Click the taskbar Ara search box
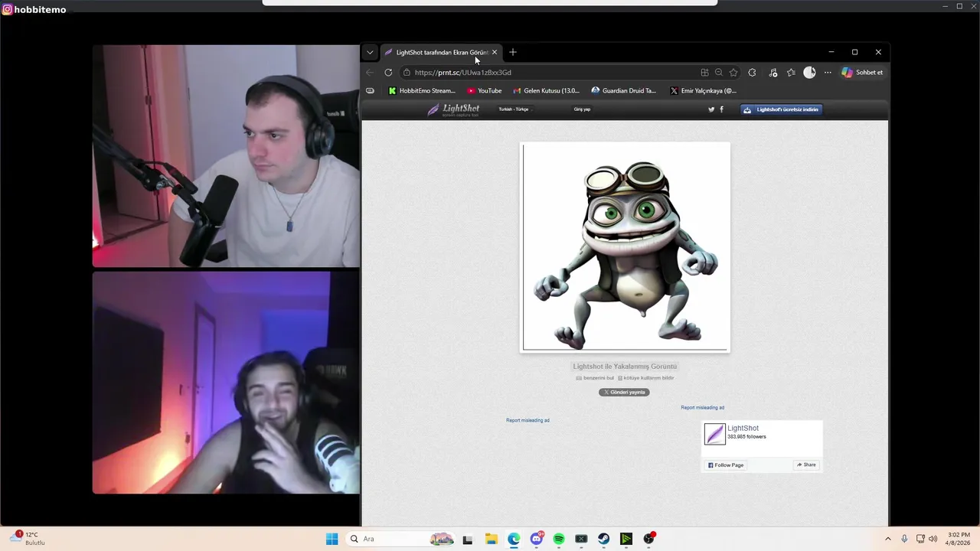The image size is (980, 551). coord(401,539)
